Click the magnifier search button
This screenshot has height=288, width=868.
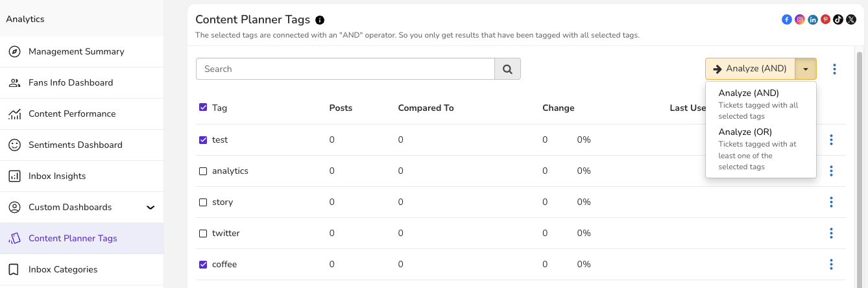507,69
